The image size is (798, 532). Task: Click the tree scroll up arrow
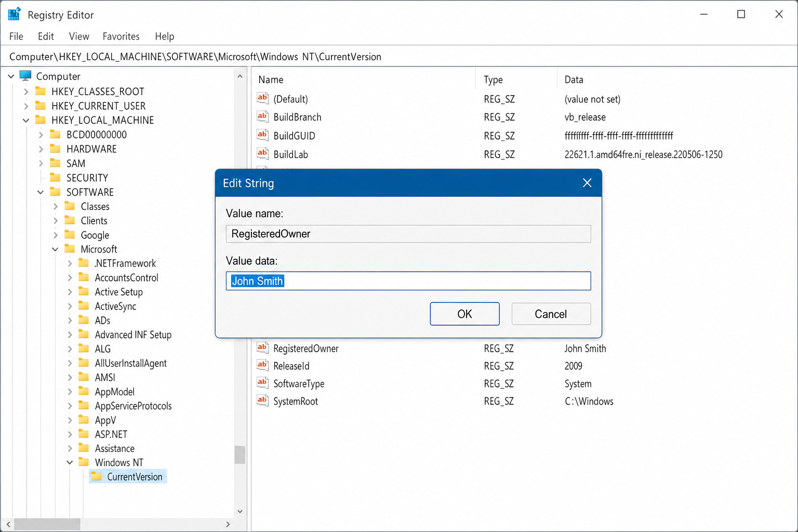tap(240, 76)
